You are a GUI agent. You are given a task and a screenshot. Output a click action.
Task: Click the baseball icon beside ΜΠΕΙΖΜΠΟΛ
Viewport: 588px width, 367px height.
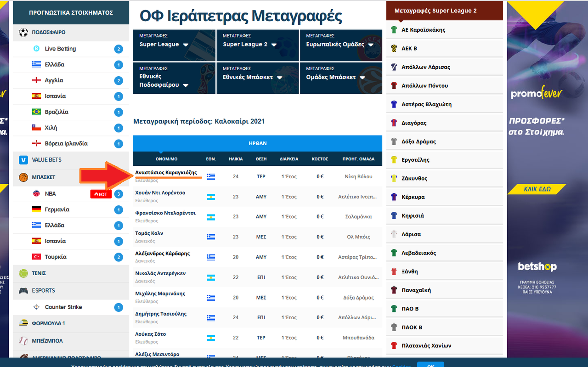pos(23,341)
